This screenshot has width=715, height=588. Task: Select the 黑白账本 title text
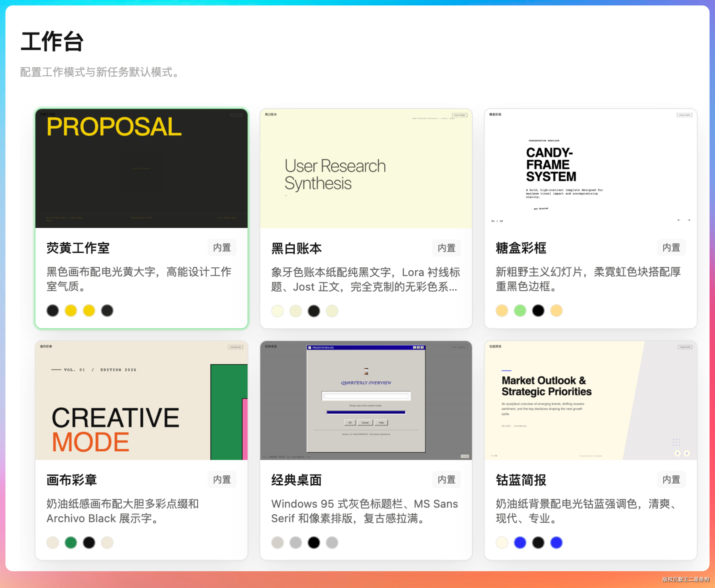[x=296, y=249]
